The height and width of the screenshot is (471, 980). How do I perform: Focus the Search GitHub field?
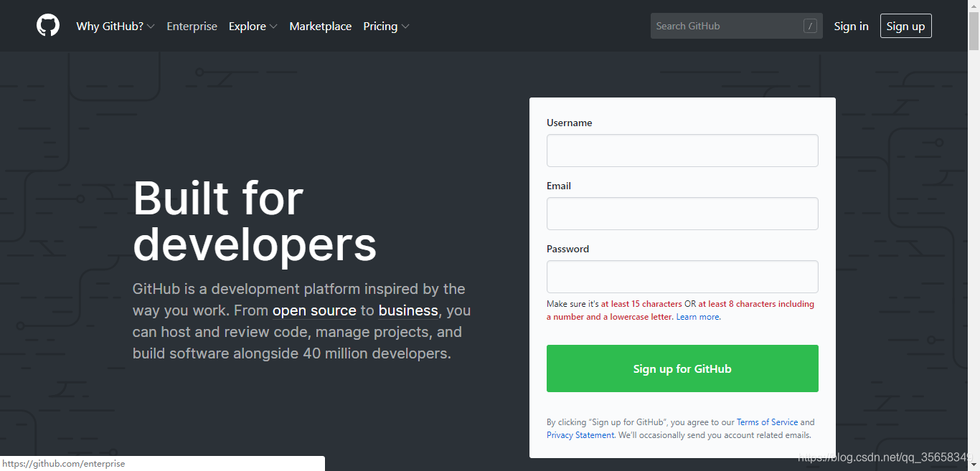point(736,26)
